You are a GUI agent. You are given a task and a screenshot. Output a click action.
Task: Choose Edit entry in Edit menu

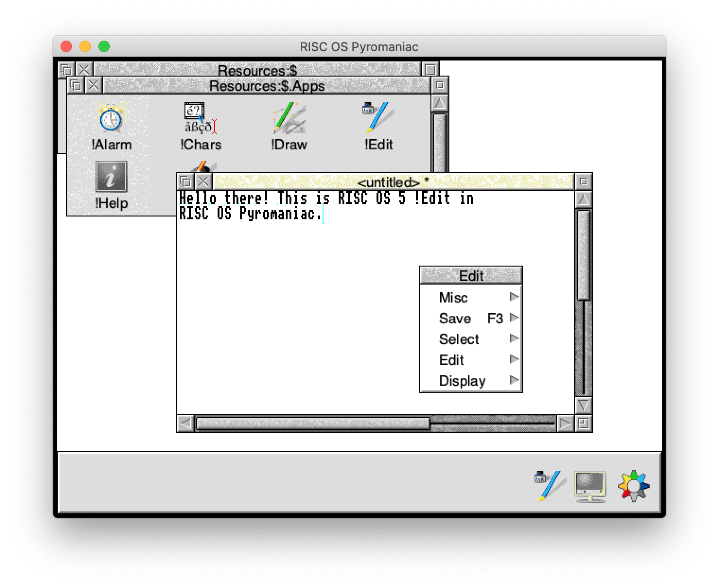click(451, 360)
